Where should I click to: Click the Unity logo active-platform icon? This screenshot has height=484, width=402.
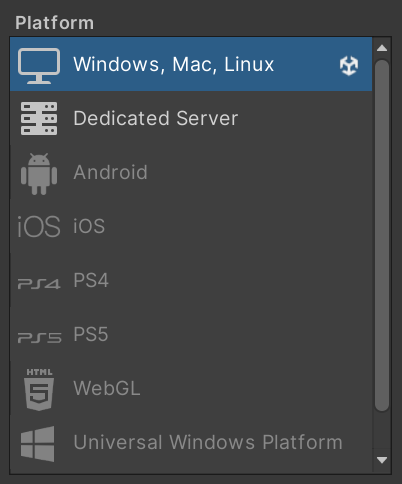coord(349,66)
